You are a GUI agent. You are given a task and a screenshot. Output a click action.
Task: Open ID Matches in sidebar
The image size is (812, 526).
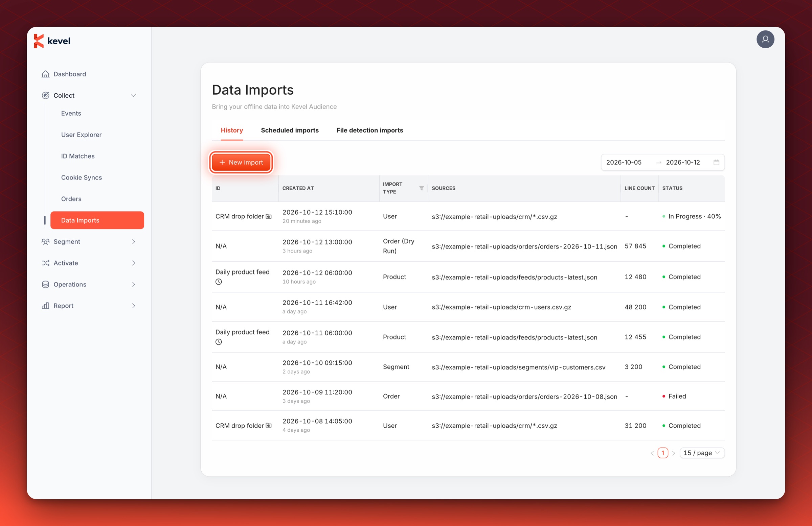tap(78, 156)
